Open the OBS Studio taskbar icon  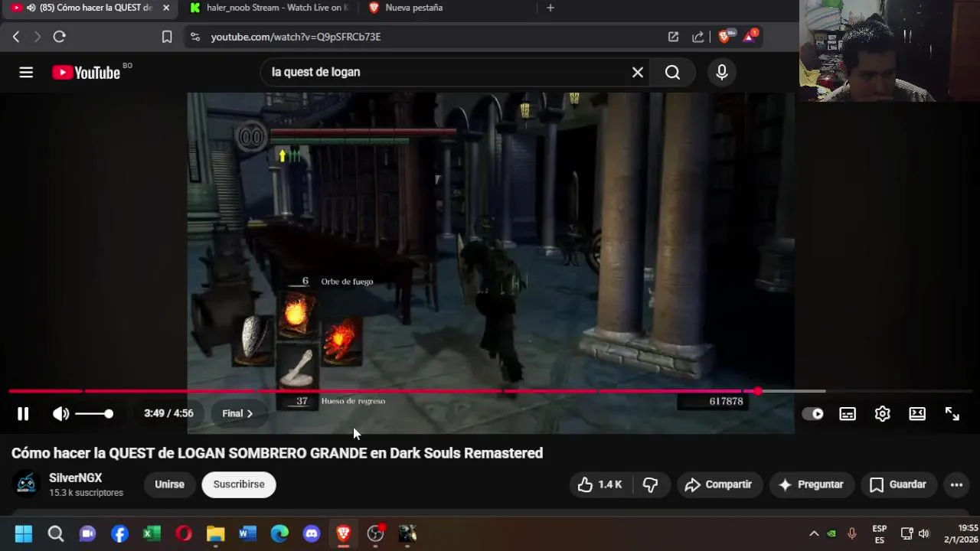point(375,533)
